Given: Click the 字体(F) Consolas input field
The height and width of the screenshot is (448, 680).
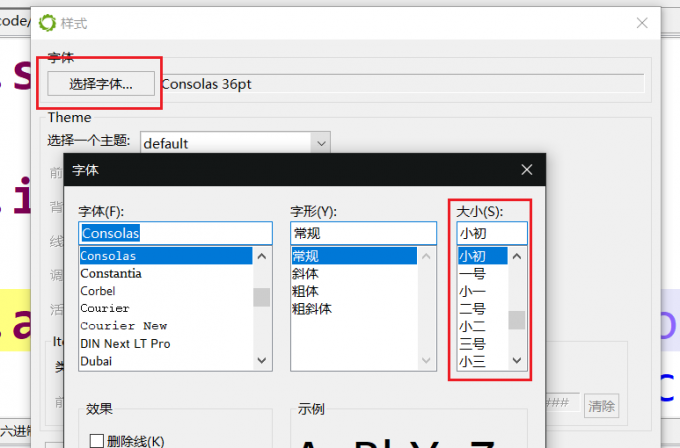Looking at the screenshot, I should 175,233.
